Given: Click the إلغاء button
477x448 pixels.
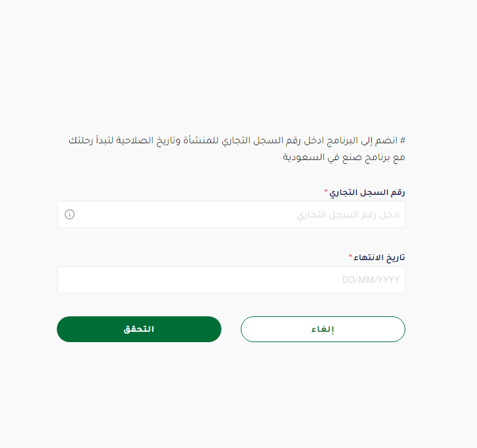Looking at the screenshot, I should [x=323, y=329].
